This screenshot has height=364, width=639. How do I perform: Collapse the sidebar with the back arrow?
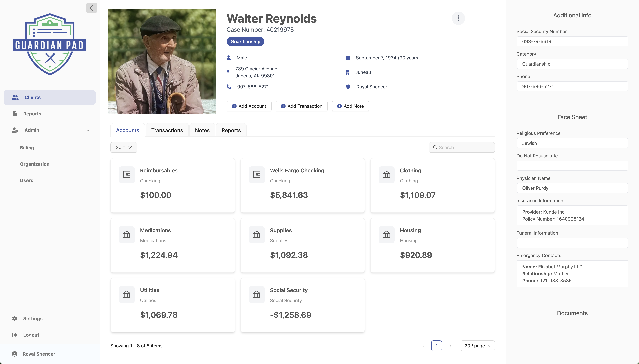[x=91, y=8]
